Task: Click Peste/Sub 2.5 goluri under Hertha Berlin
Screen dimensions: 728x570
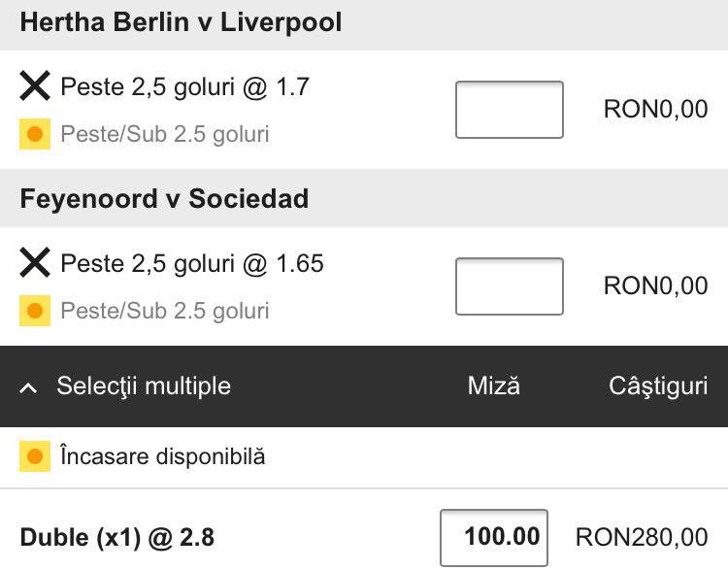Action: [x=165, y=134]
